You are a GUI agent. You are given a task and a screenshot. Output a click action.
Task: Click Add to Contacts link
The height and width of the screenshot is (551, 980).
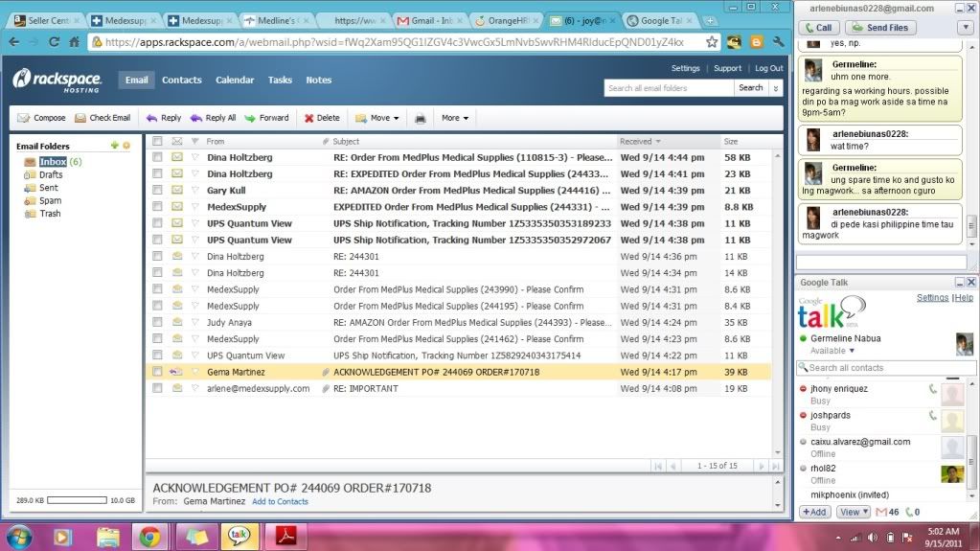click(280, 501)
